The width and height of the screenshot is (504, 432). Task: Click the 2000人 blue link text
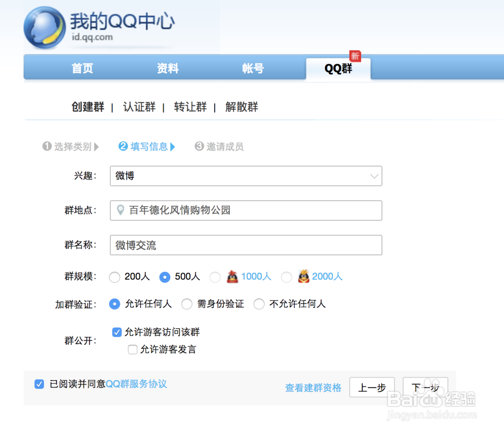tap(327, 276)
